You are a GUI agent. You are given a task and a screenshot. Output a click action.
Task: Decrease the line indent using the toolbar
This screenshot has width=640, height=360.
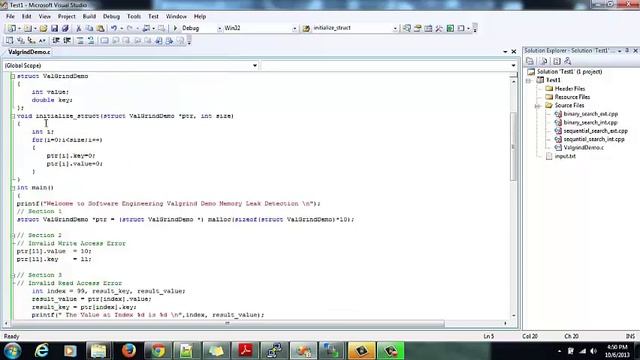(56, 40)
